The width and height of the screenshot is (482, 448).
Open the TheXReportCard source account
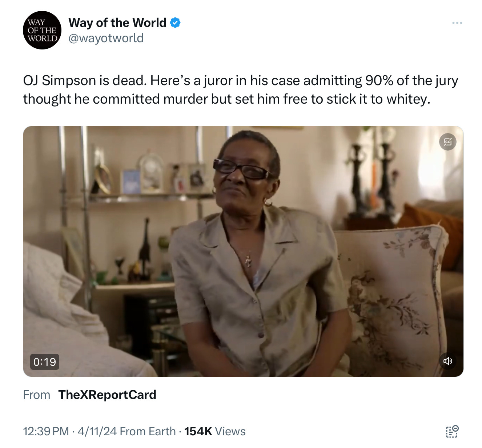click(x=107, y=395)
